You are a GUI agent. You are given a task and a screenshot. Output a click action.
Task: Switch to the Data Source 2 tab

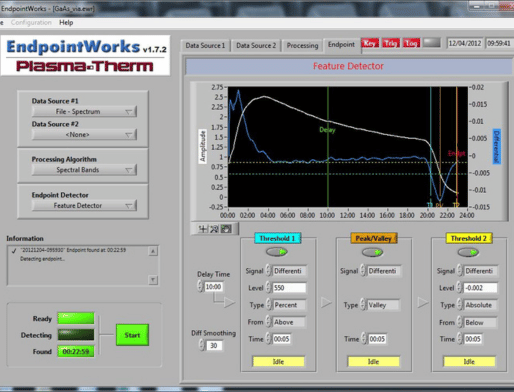point(256,46)
